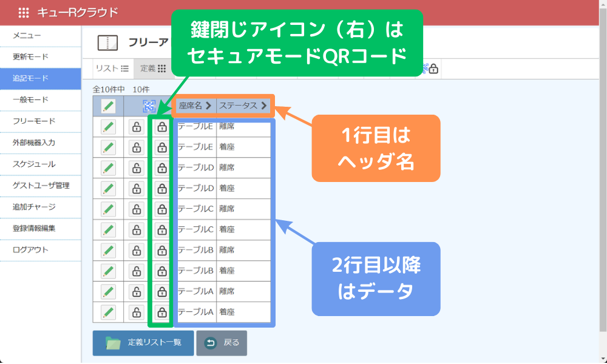The width and height of the screenshot is (607, 364).
Task: Edit the テーブルA 着座 row with pencil icon
Action: click(109, 312)
